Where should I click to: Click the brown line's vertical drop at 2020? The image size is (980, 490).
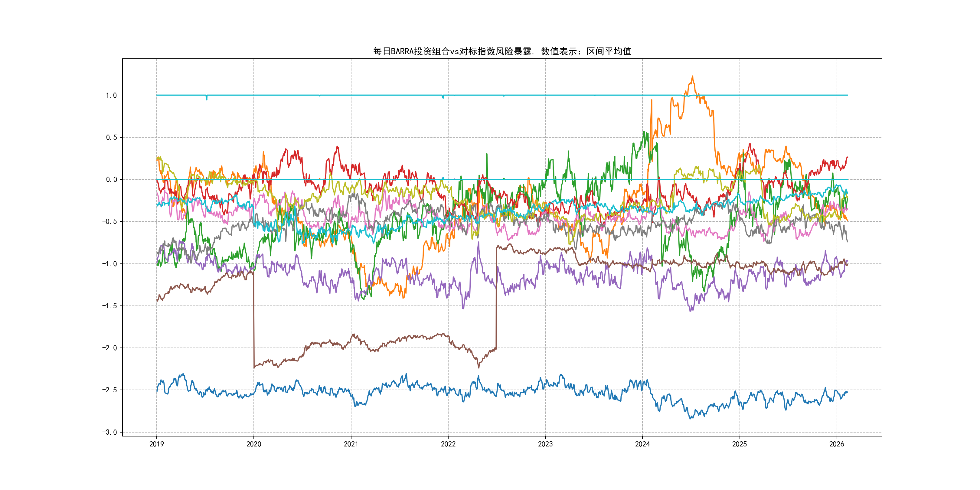coord(254,320)
